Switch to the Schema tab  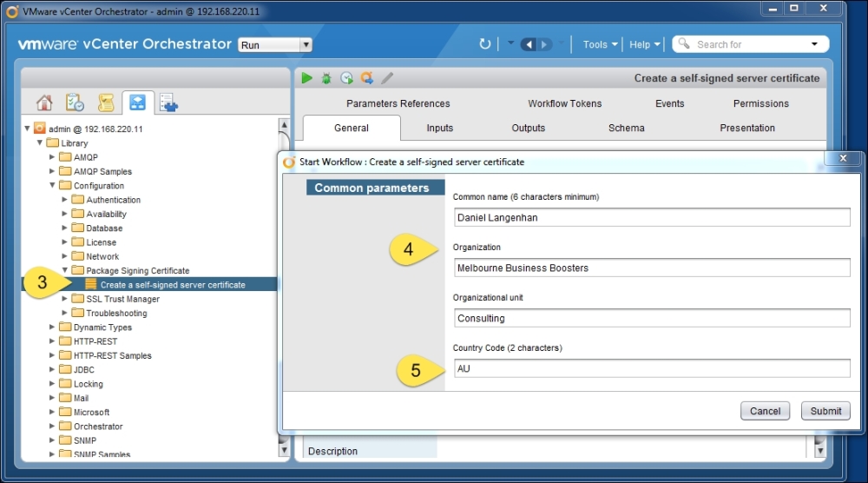(626, 128)
